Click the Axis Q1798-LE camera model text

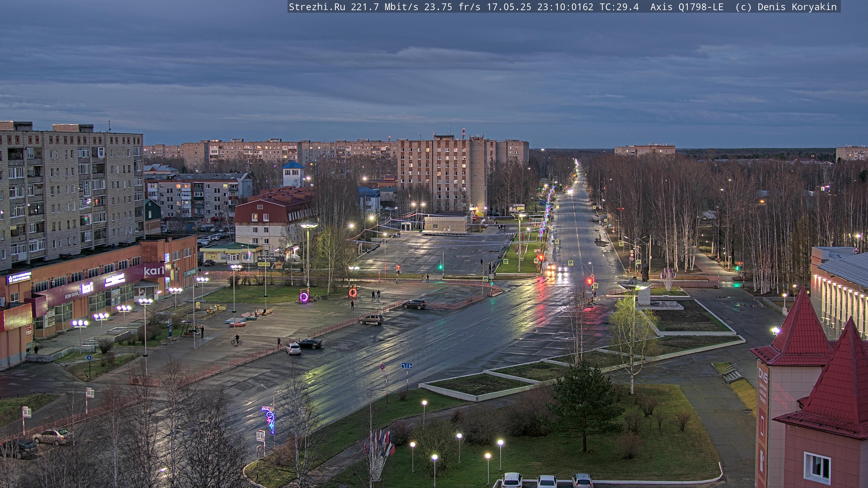(x=687, y=7)
